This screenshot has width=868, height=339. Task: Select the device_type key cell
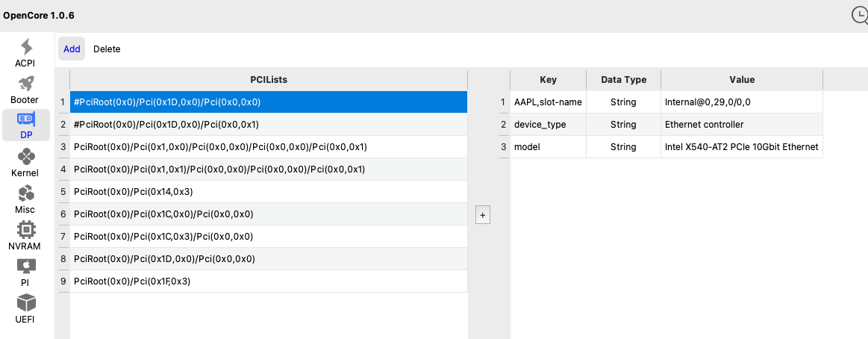click(x=547, y=125)
